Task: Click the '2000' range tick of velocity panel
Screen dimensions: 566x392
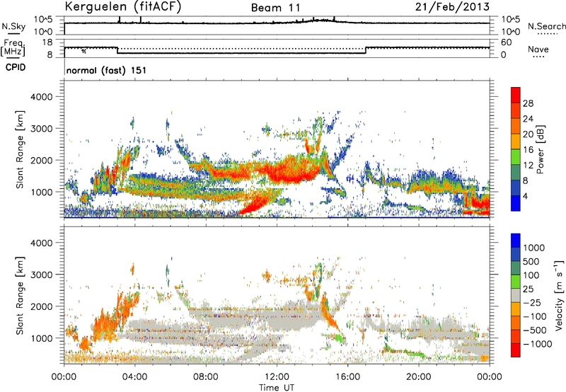Action: [42, 306]
